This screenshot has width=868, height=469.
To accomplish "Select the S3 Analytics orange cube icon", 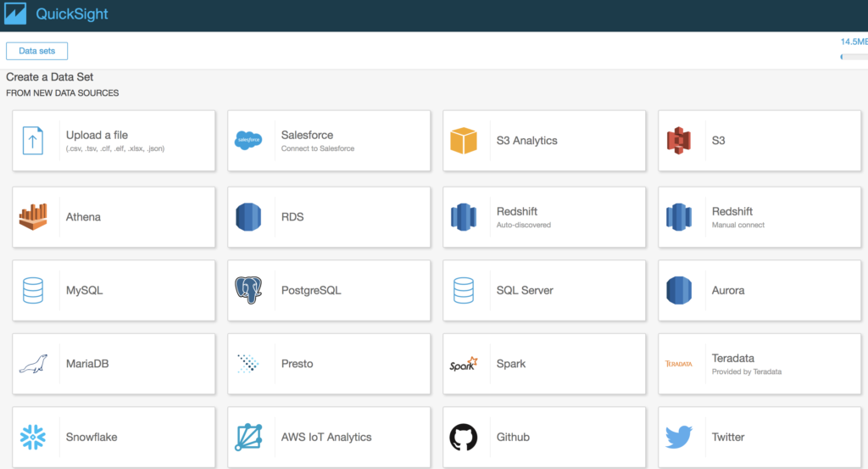I will 464,141.
